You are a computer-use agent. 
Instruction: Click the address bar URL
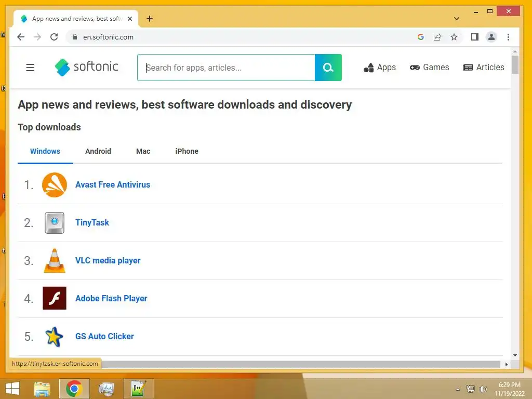pos(108,37)
